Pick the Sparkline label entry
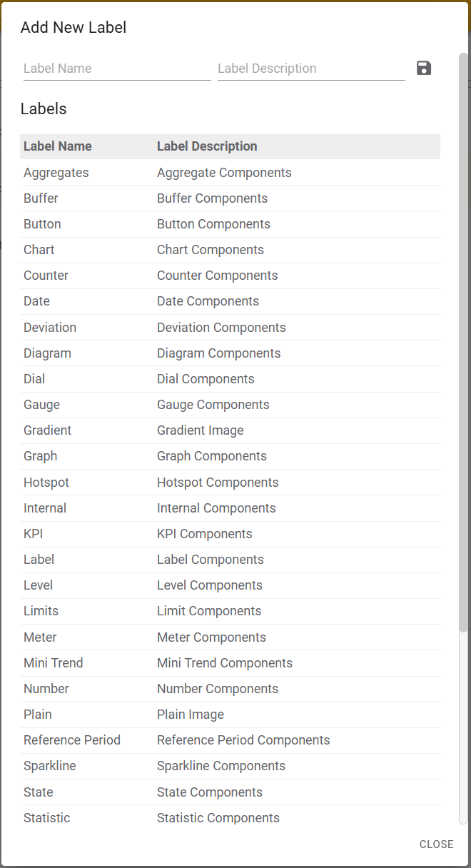This screenshot has height=868, width=471. pos(50,766)
